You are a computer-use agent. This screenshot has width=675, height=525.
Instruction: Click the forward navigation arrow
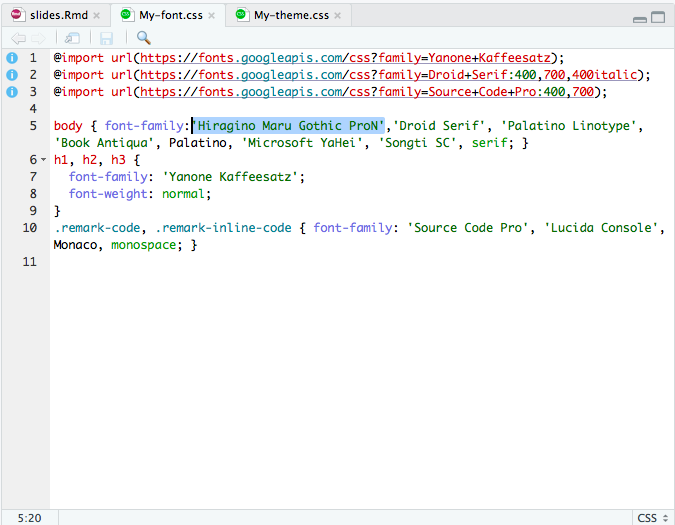38,38
